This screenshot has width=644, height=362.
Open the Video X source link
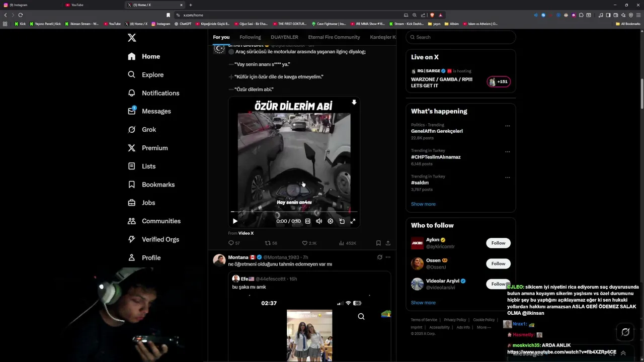[246, 233]
